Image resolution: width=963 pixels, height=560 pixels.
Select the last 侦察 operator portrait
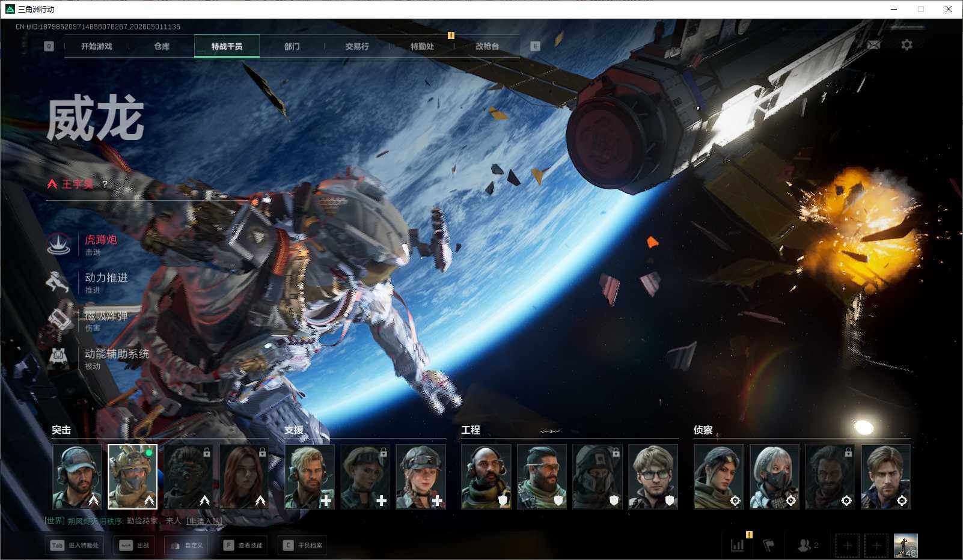pos(886,476)
